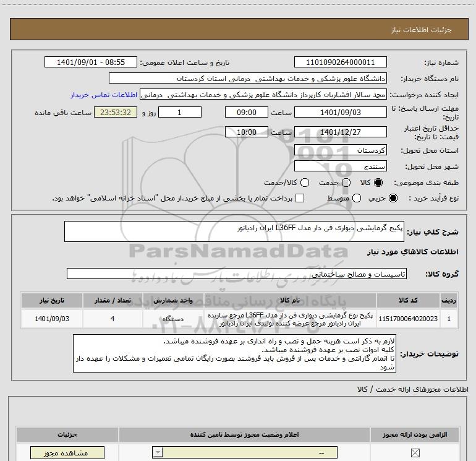Click the گروه کالا field تاسیسات و مصالح ساختمانی
476x461 pixels.
[x=237, y=274]
